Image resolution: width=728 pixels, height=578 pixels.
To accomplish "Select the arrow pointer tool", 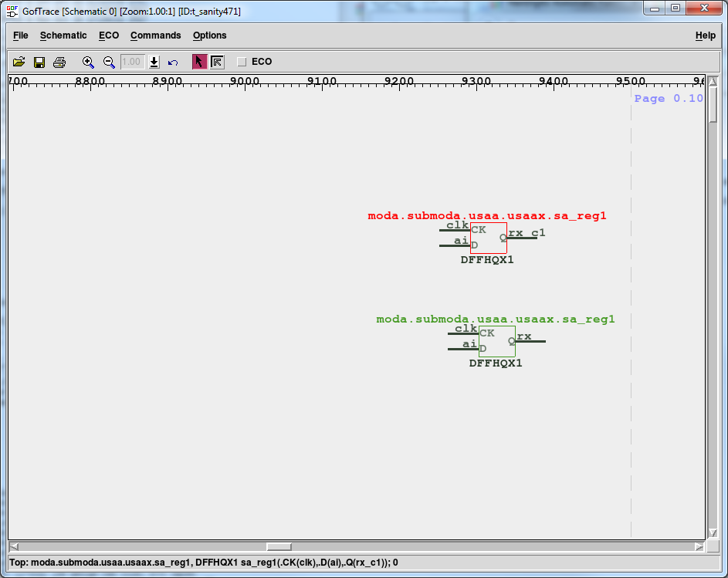I will (x=199, y=62).
